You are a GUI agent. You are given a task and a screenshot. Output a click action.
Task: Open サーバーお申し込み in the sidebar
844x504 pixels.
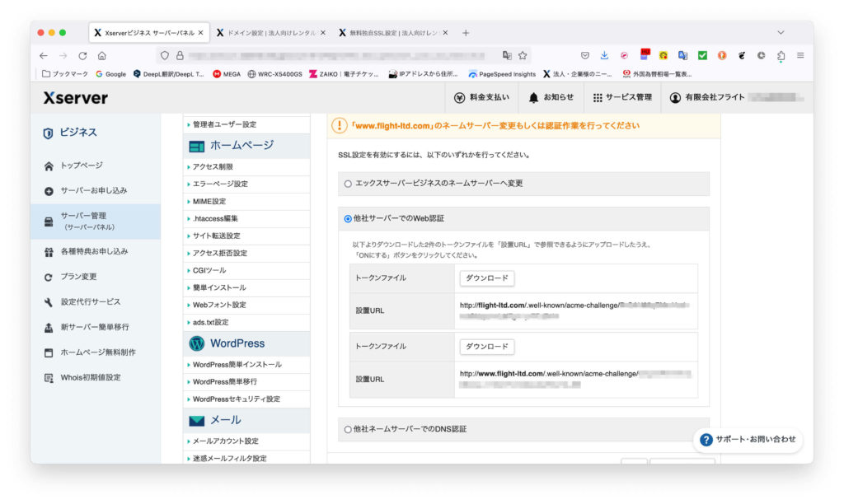point(93,191)
